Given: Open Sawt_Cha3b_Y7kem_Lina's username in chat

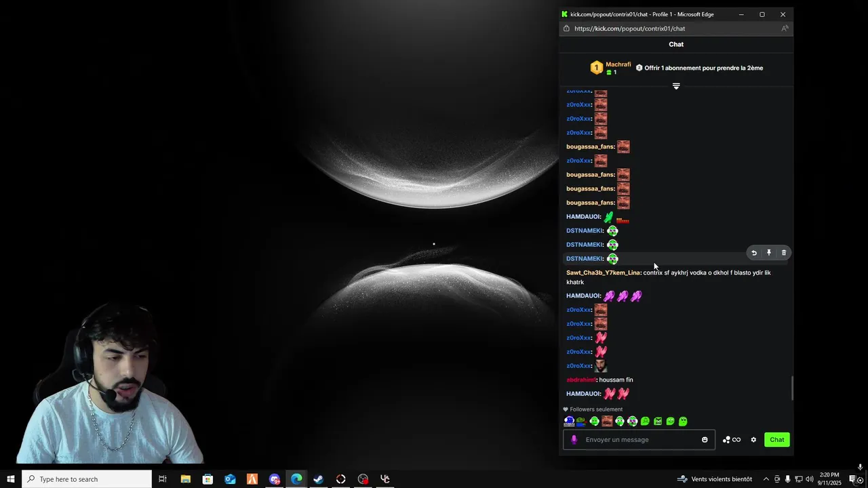Looking at the screenshot, I should (604, 272).
